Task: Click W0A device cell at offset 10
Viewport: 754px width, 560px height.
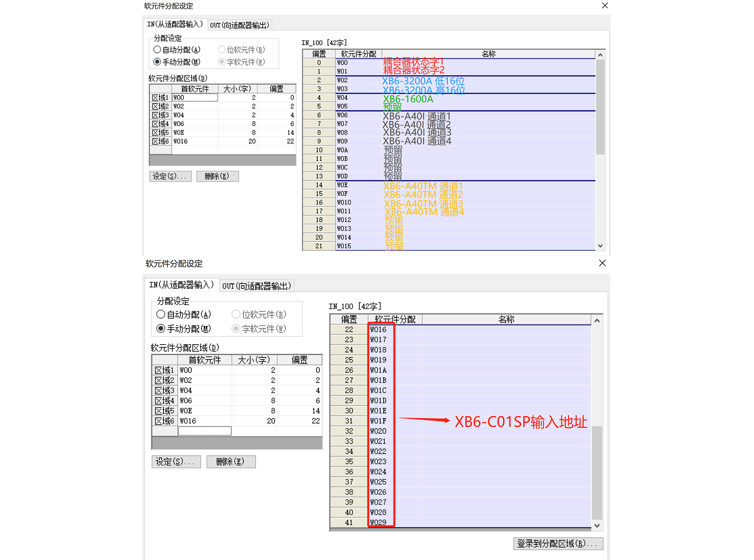Action: [x=359, y=150]
